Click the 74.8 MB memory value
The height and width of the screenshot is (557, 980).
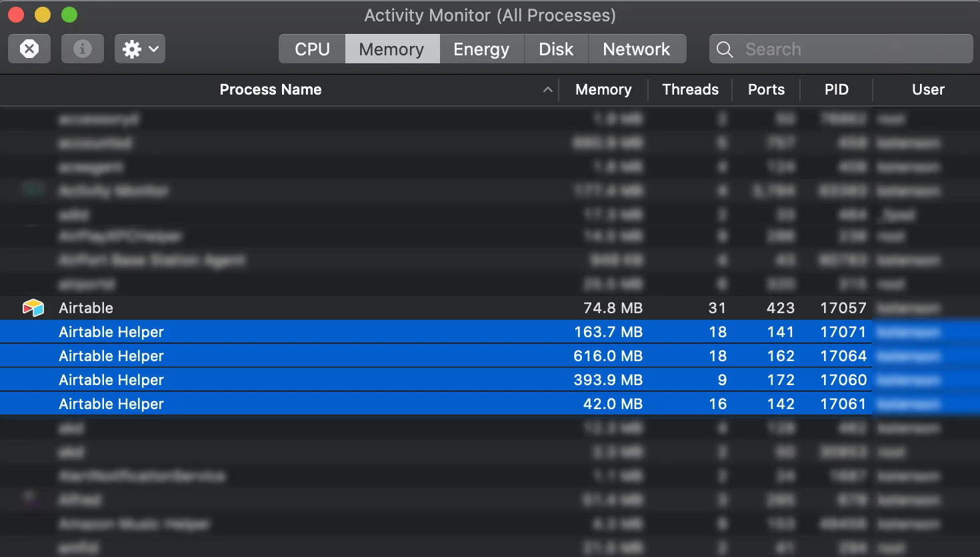pyautogui.click(x=613, y=308)
